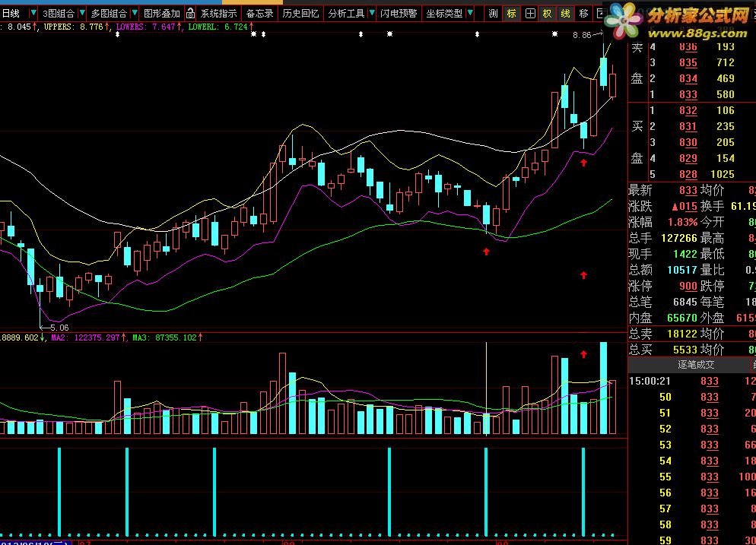The width and height of the screenshot is (756, 545).
Task: Select the 日线 period button
Action: tap(11, 14)
